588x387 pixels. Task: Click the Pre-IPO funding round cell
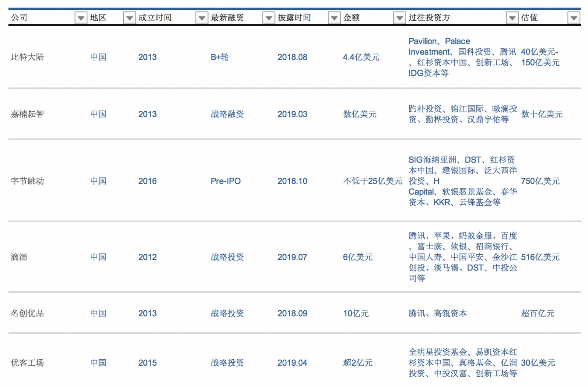[224, 181]
